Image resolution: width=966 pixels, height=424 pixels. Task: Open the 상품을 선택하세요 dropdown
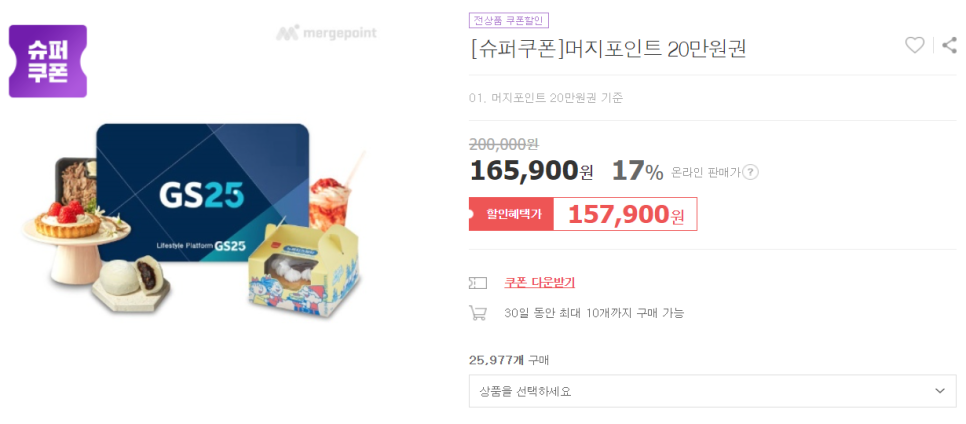pos(712,391)
